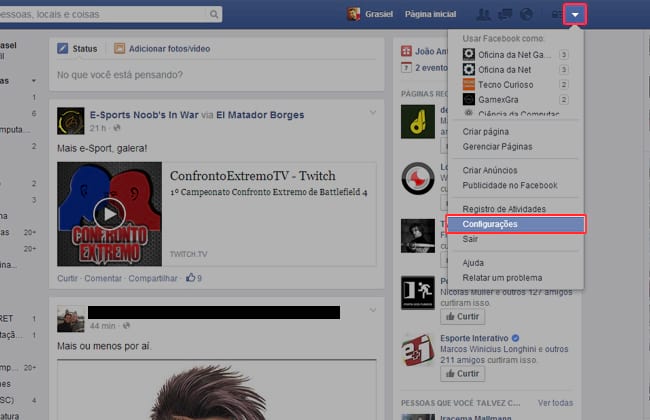
Task: Choose Criar página from the menu
Action: click(x=485, y=131)
